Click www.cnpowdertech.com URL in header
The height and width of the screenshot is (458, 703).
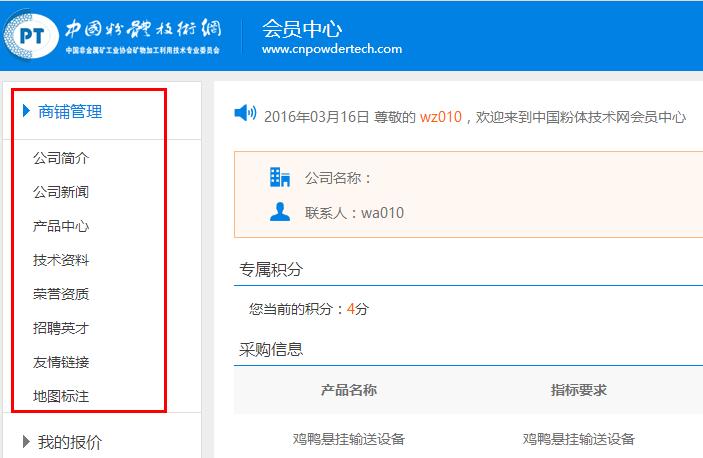point(331,49)
